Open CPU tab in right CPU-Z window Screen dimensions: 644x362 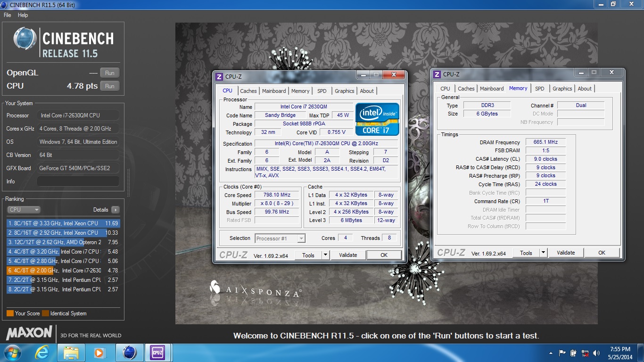[445, 89]
